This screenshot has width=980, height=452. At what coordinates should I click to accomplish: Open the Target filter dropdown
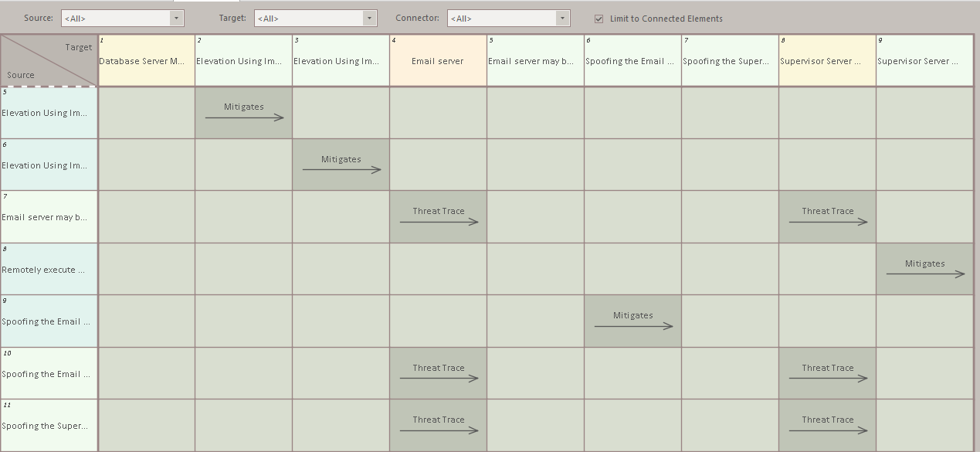coord(369,18)
